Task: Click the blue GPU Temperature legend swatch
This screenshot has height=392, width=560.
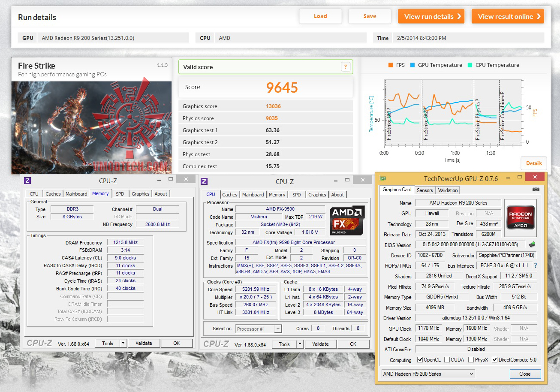Action: pos(412,65)
